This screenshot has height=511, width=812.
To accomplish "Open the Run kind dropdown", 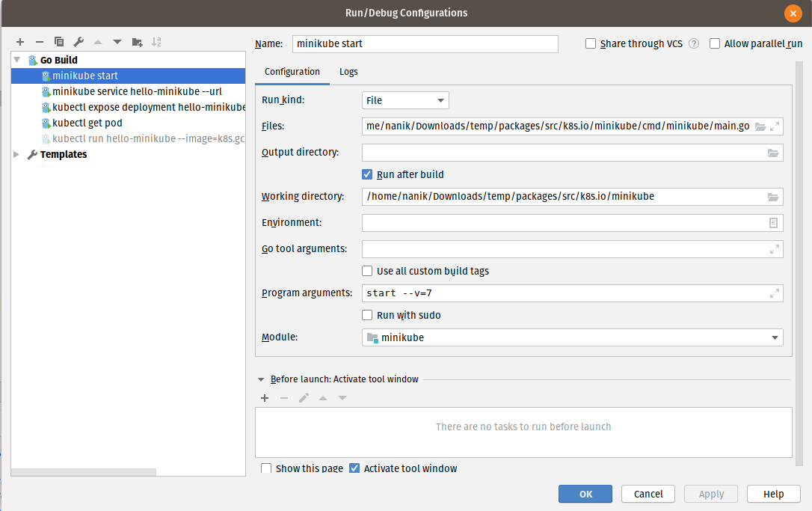I will pos(442,100).
